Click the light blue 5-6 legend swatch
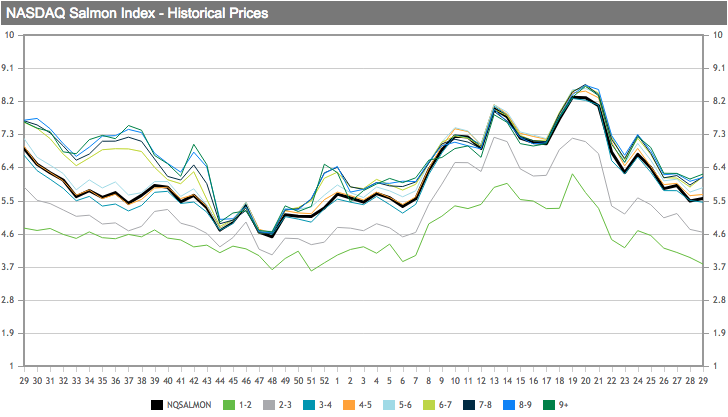 (x=389, y=405)
